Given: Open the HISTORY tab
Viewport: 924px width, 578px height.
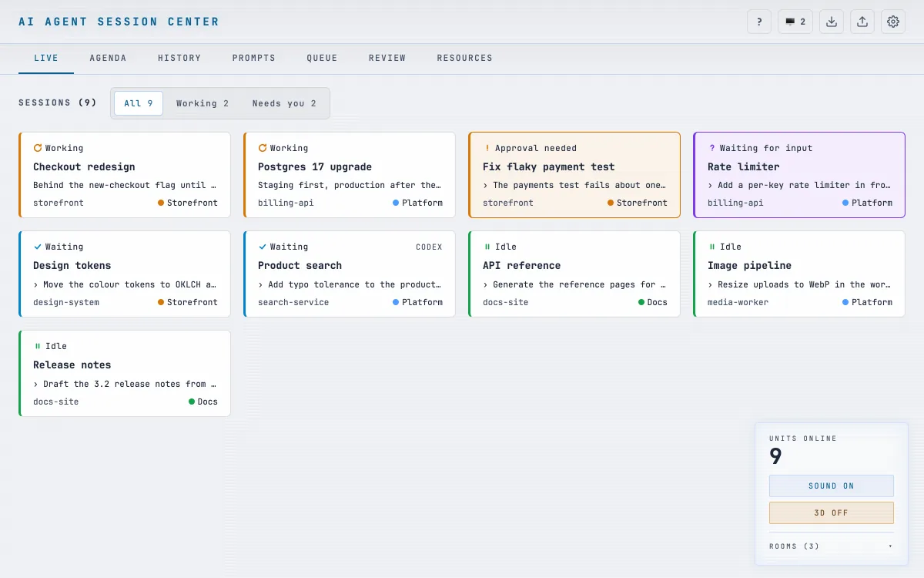Looking at the screenshot, I should pos(179,58).
